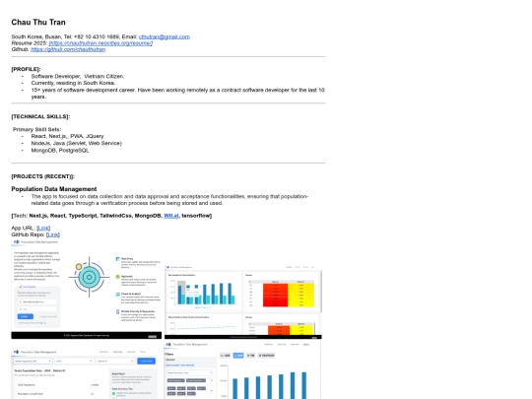The width and height of the screenshot is (532, 399).
Task: Click the target bullseye illustration
Action: (x=90, y=277)
